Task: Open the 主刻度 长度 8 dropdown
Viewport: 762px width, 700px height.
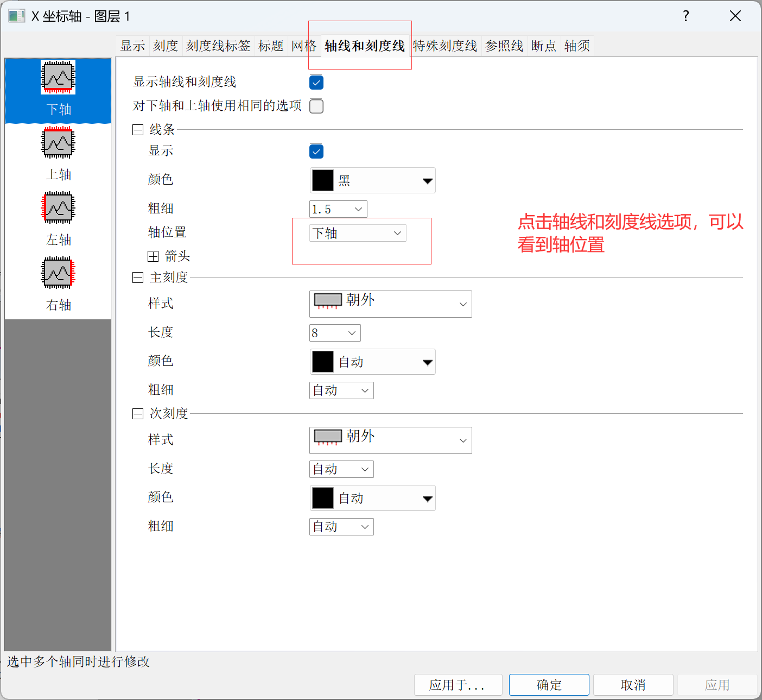Action: [x=335, y=333]
